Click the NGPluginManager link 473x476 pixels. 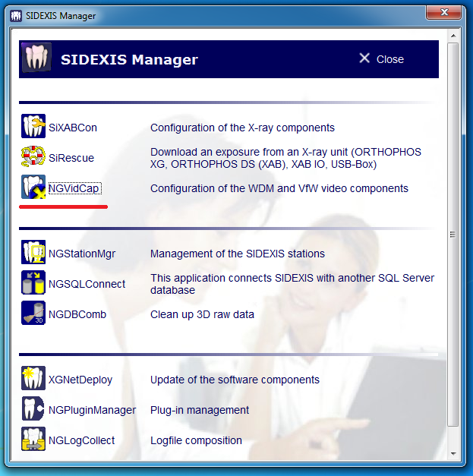click(93, 410)
